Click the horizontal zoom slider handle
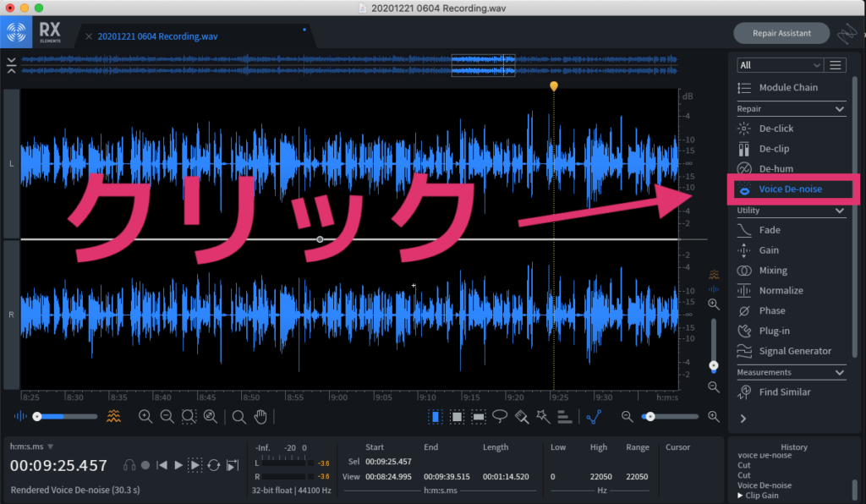This screenshot has height=504, width=866. point(650,417)
